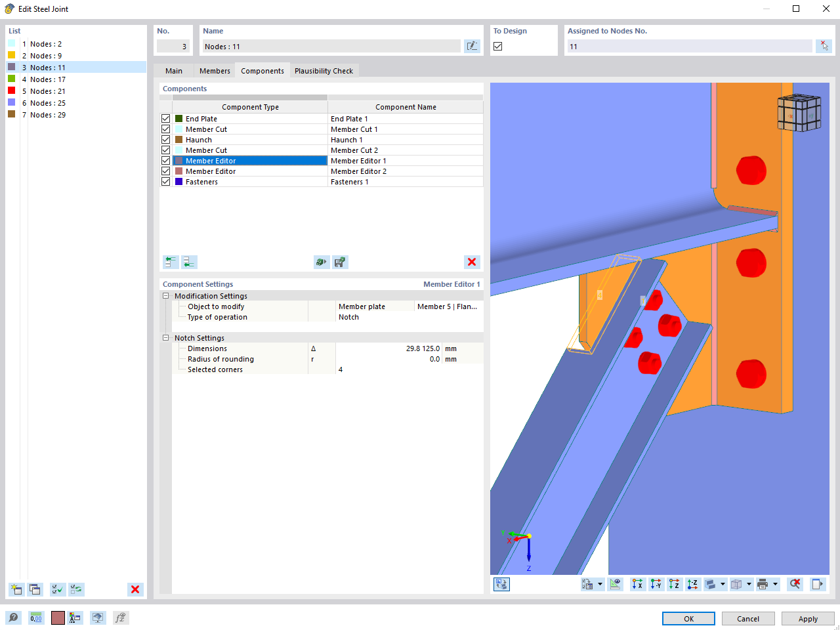Viewport: 840px width, 630px height.
Task: Delete all components with red X
Action: 472,262
